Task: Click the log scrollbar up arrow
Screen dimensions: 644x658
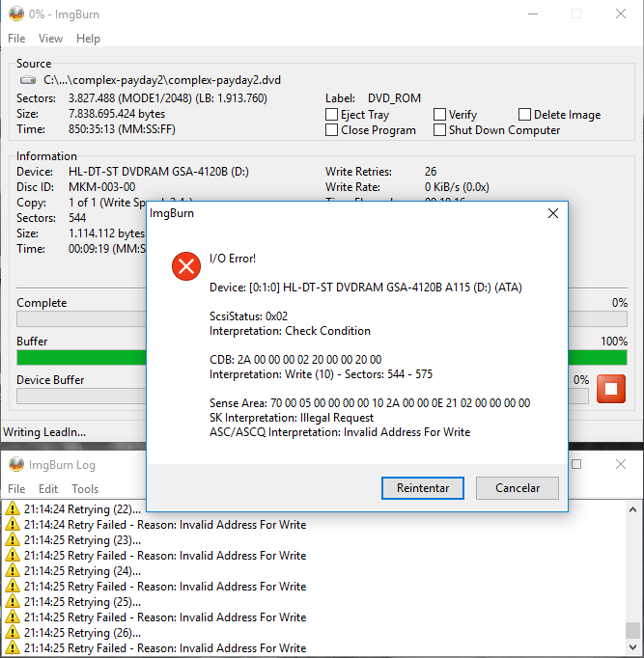Action: coord(633,509)
